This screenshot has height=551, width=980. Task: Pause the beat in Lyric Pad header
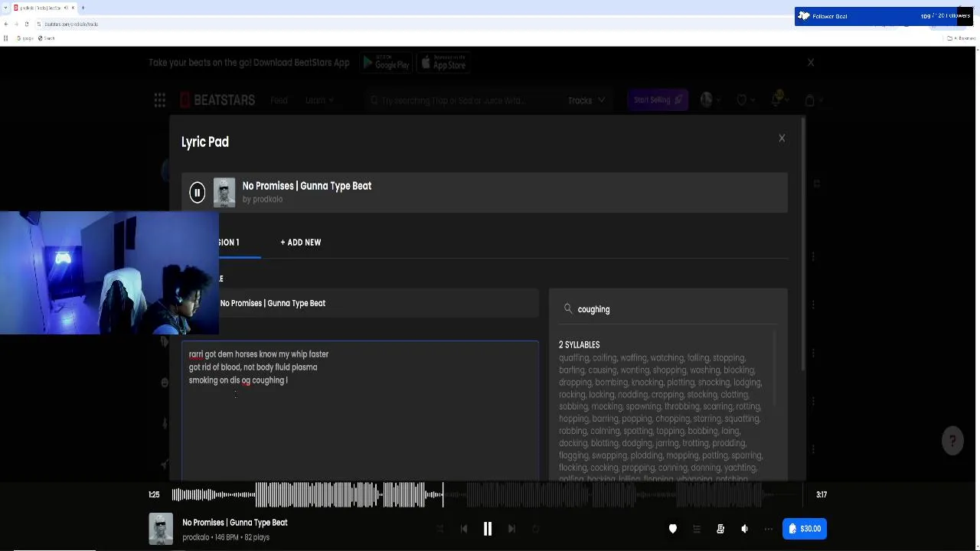197,192
